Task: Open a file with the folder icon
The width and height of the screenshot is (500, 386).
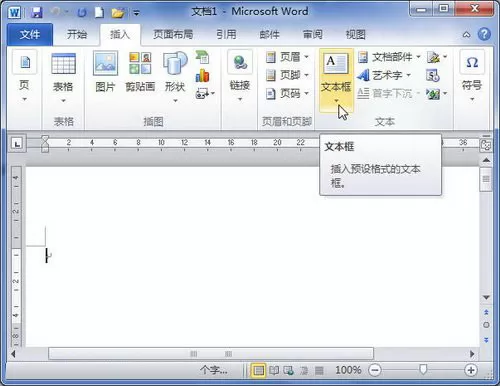Action: 118,13
